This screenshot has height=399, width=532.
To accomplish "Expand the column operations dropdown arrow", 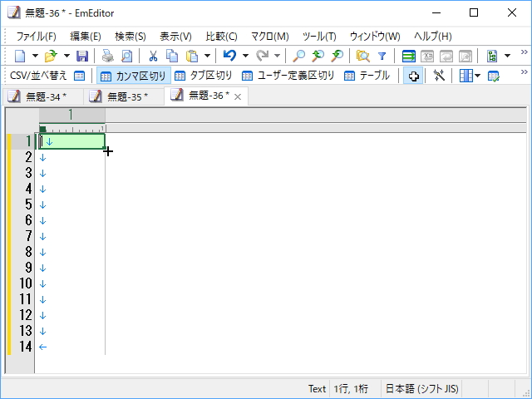I will (477, 76).
